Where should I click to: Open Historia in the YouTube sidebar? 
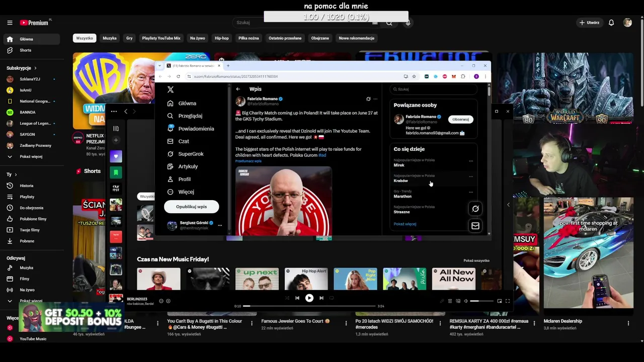click(x=27, y=186)
